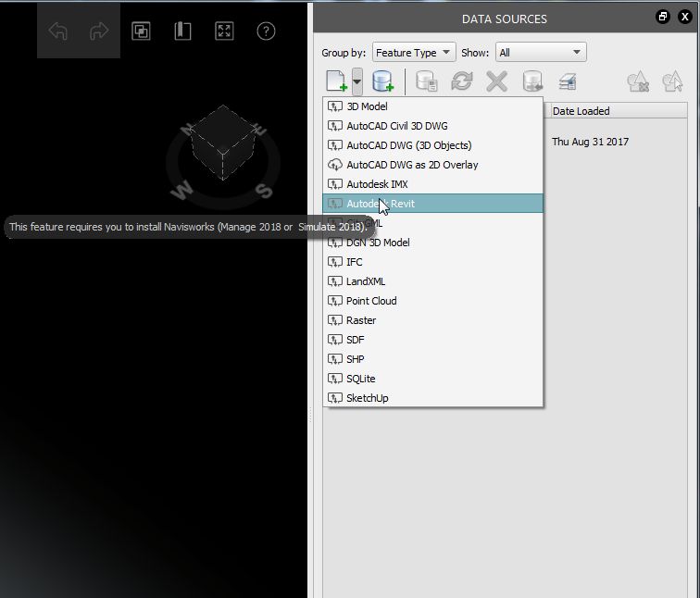
Task: Click the N compass direction on view cube
Action: pyautogui.click(x=187, y=129)
